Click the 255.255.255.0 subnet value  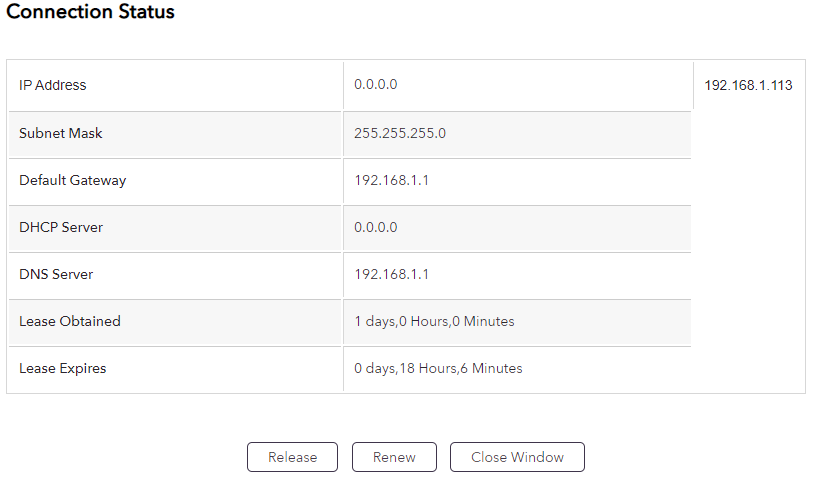click(400, 133)
